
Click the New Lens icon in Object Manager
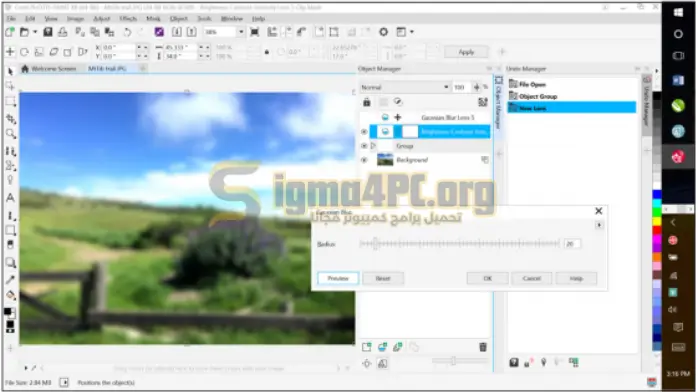[382, 347]
